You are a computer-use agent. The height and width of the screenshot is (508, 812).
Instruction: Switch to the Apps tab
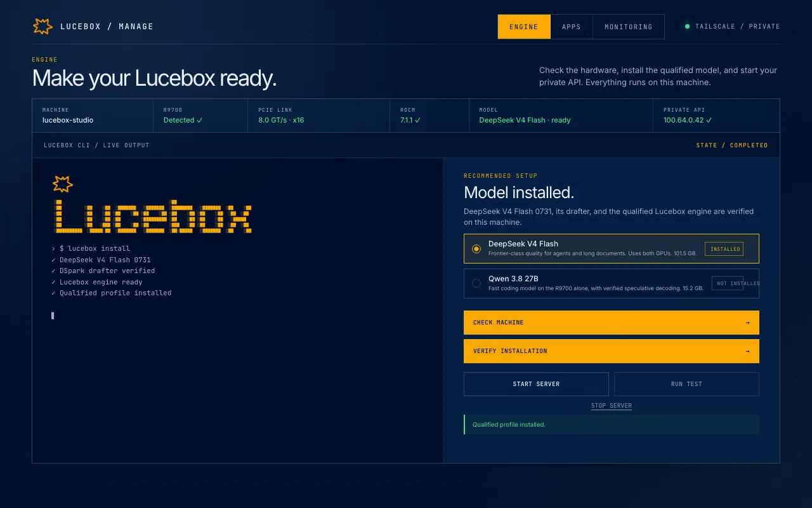pyautogui.click(x=572, y=27)
